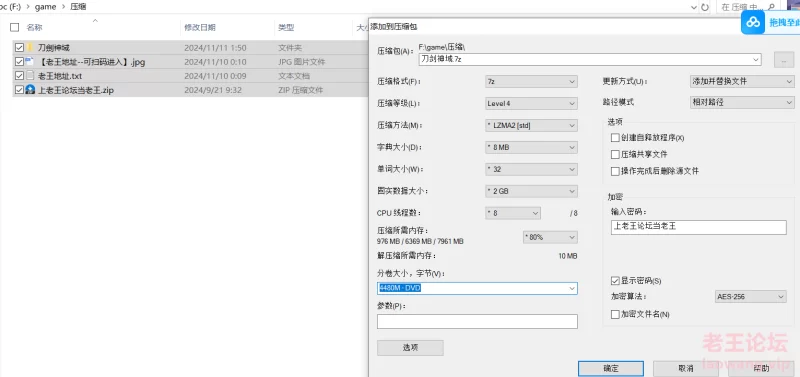Click the game breadcrumb in address bar

pos(45,7)
